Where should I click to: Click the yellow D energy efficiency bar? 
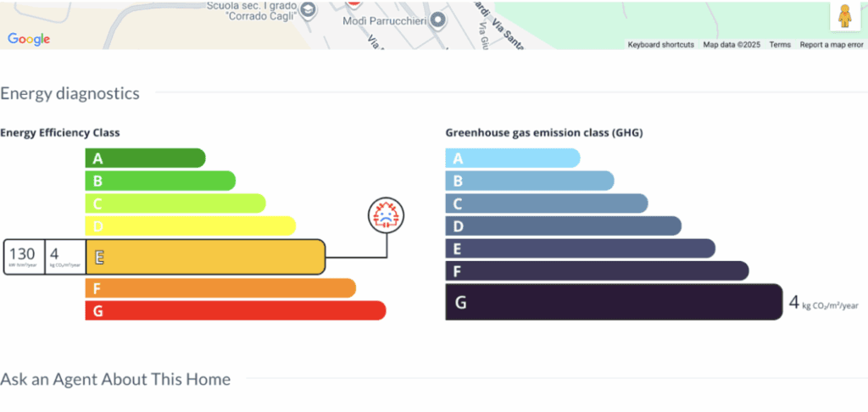point(190,225)
